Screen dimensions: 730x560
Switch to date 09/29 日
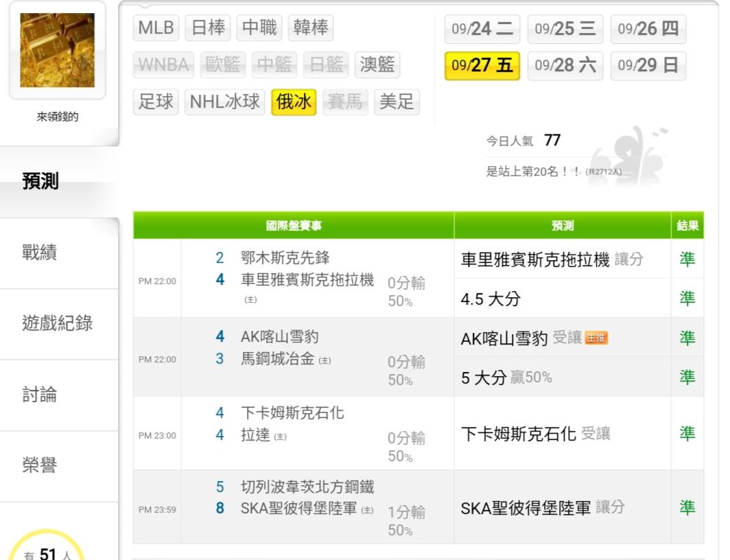pos(648,66)
